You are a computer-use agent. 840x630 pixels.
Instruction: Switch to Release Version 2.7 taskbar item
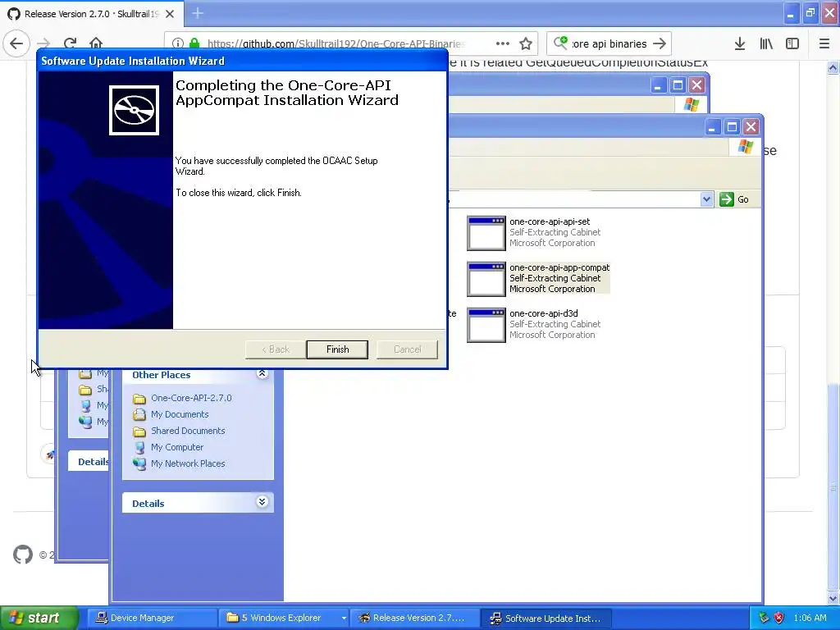[414, 619]
